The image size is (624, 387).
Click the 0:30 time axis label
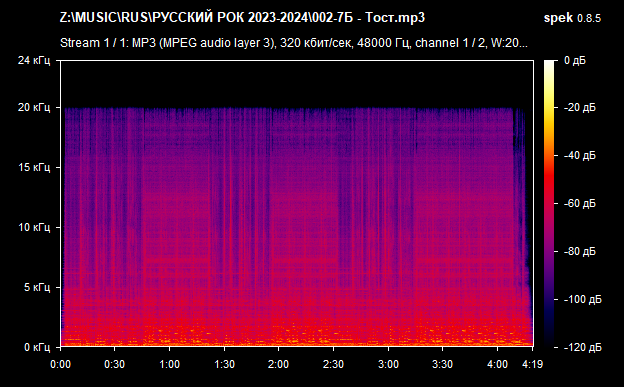[115, 364]
